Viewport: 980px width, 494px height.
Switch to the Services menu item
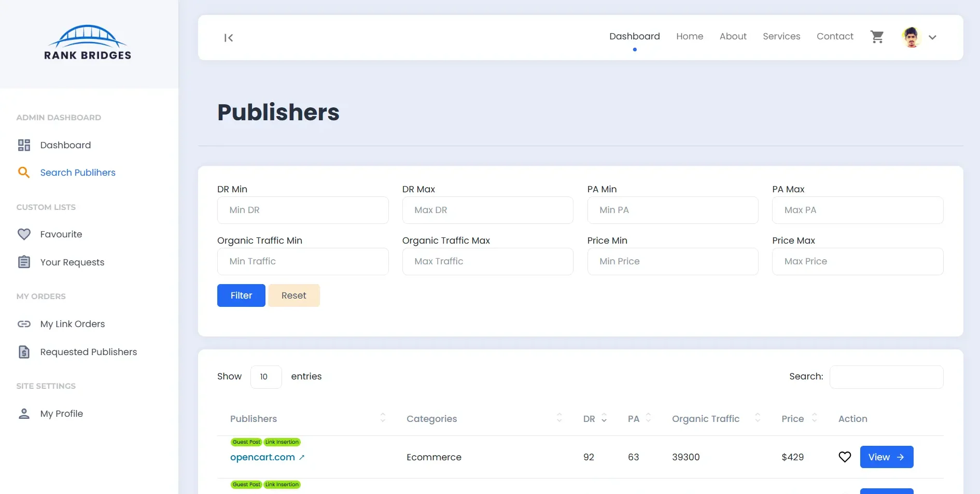coord(781,36)
